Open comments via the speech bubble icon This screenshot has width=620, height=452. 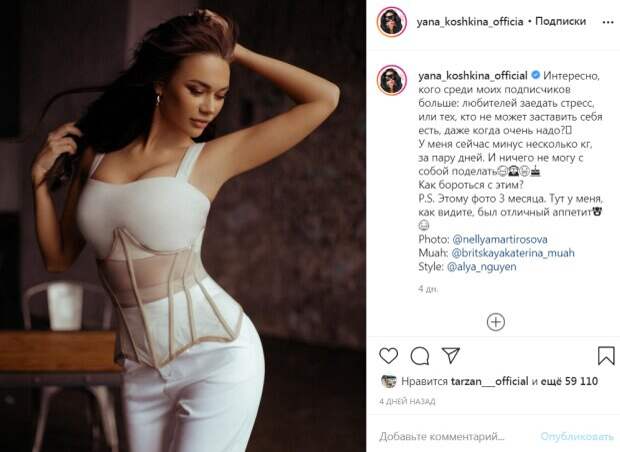pos(420,356)
